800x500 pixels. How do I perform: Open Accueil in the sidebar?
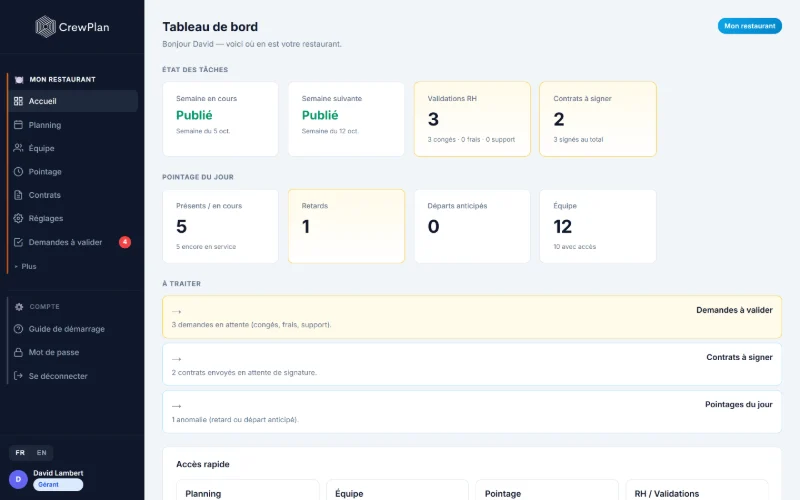tap(73, 101)
